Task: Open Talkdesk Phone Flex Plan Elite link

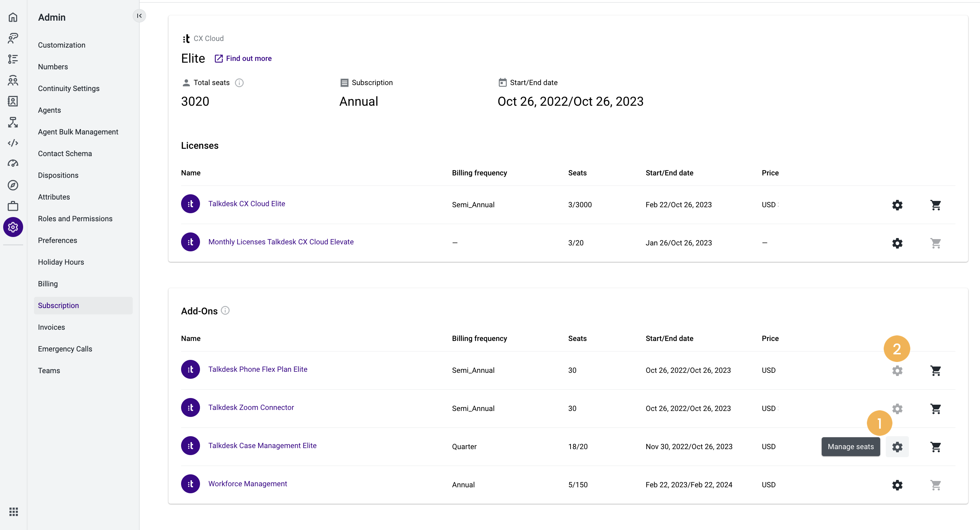Action: (x=257, y=369)
